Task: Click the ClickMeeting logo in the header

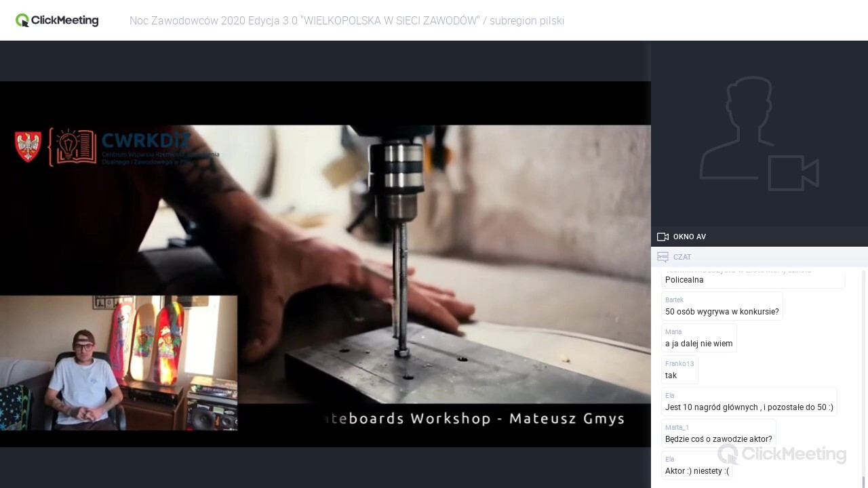Action: click(x=57, y=20)
